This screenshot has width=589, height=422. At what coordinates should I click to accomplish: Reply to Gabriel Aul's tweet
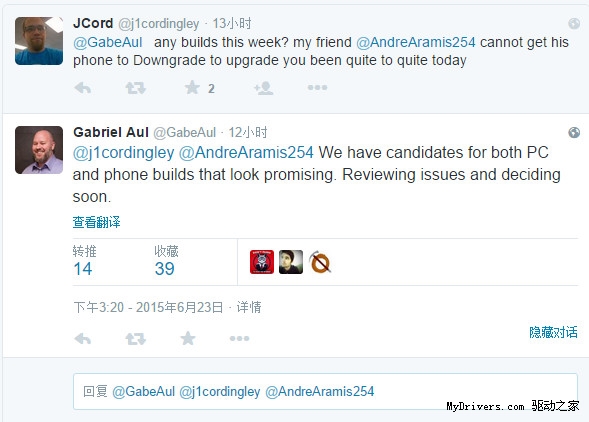[83, 339]
